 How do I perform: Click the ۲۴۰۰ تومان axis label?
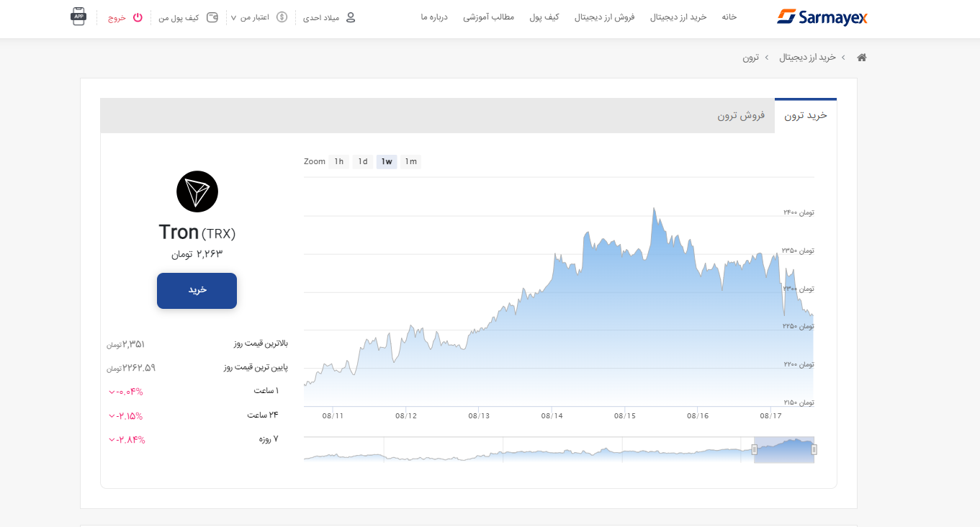(x=799, y=212)
